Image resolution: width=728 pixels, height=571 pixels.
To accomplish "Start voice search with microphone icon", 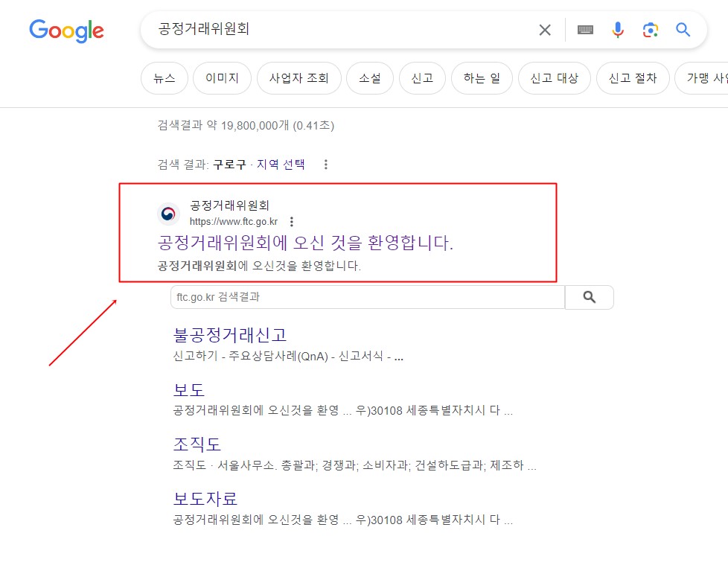I will click(618, 31).
